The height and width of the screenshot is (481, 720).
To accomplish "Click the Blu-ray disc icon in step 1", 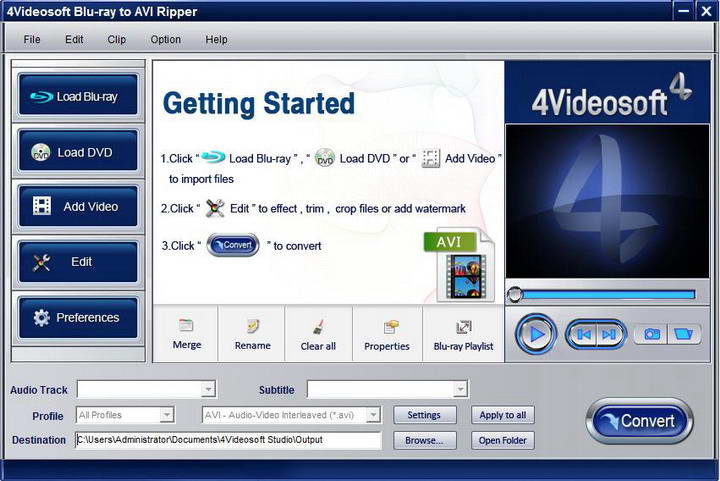I will 213,157.
